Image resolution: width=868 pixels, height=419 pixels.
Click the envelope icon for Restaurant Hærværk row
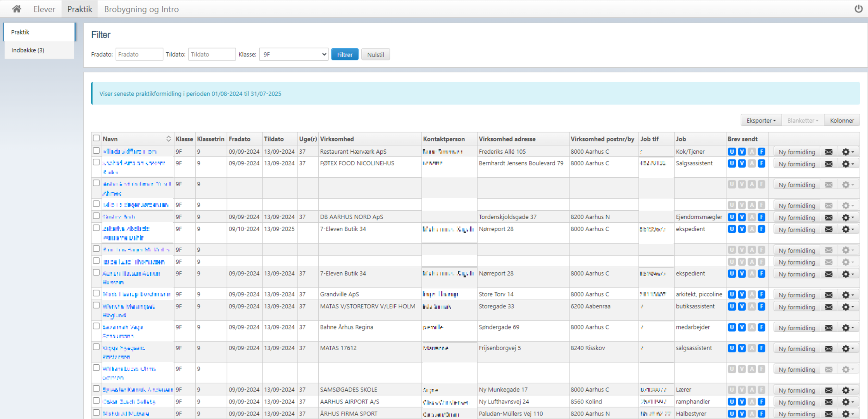(x=828, y=152)
